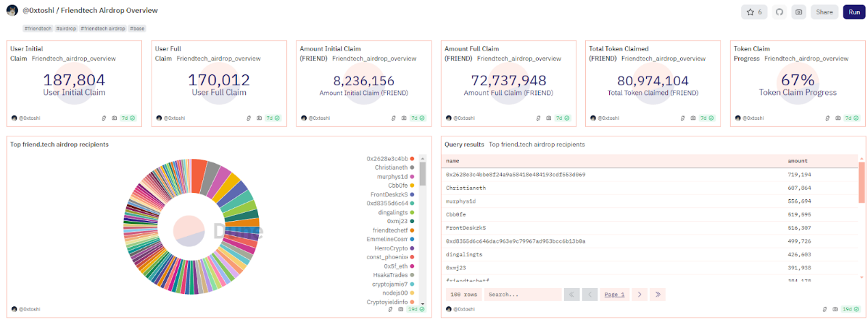The height and width of the screenshot is (322, 868).
Task: Select the #friendtech tag
Action: point(38,29)
